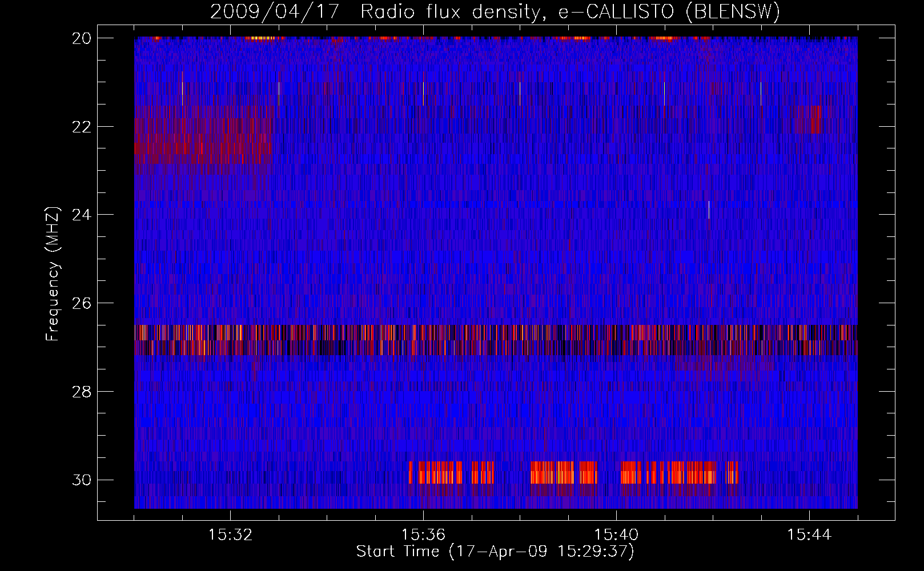Click the 26 frequency tick label
Screen dimensions: 924x571
(x=82, y=303)
